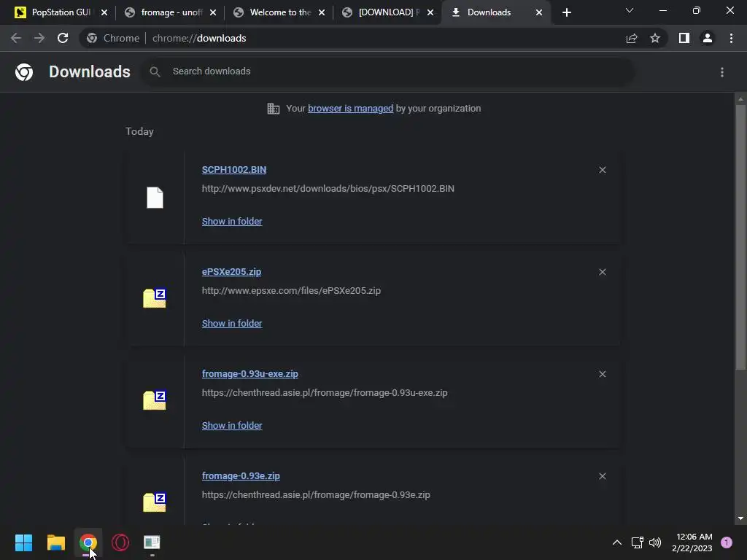Open the Downloads page more actions menu
747x560 pixels.
722,72
